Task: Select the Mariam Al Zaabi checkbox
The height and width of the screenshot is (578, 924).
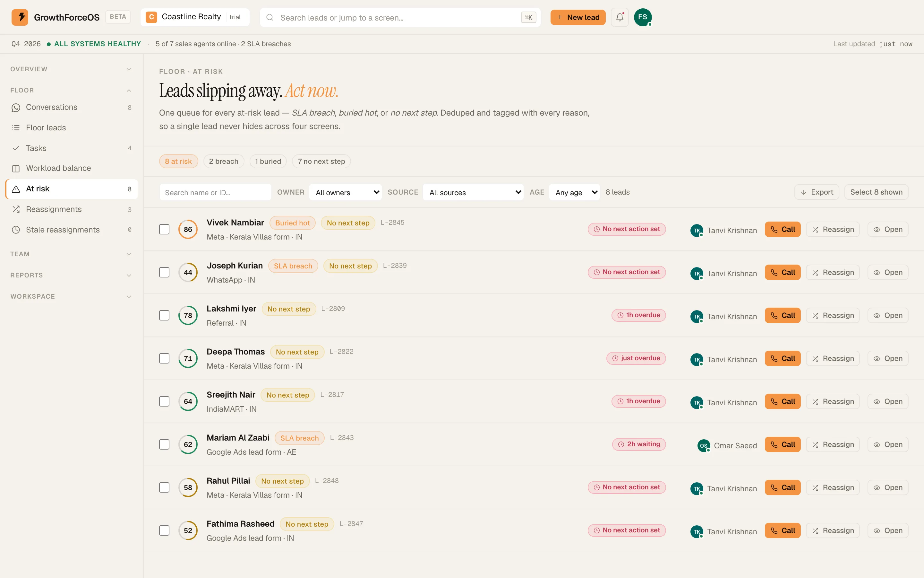Action: 164,445
